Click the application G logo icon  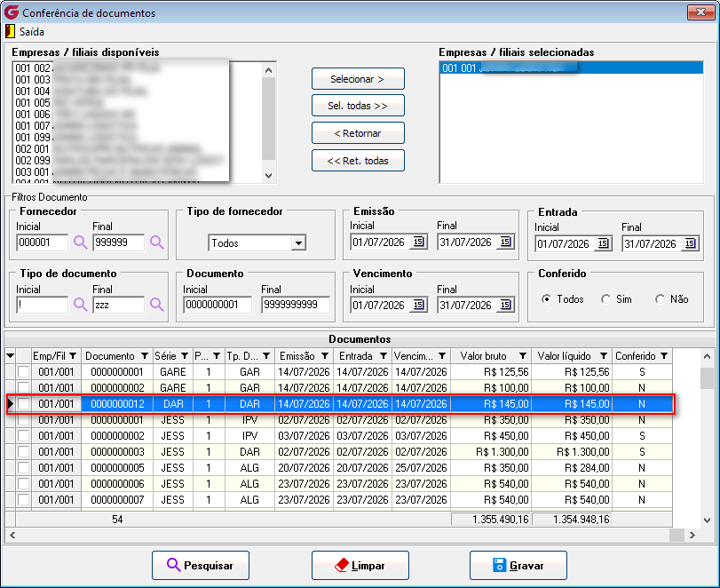click(x=12, y=12)
